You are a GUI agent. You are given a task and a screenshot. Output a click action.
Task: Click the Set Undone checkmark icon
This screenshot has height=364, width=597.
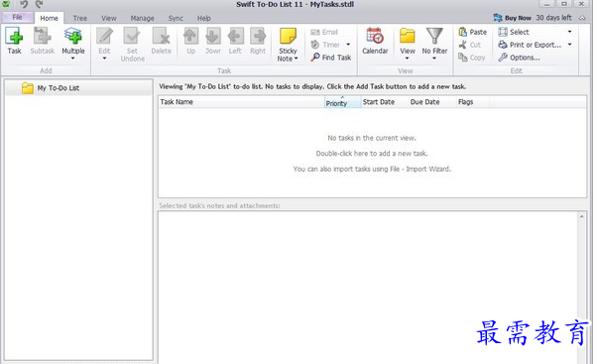pos(132,36)
